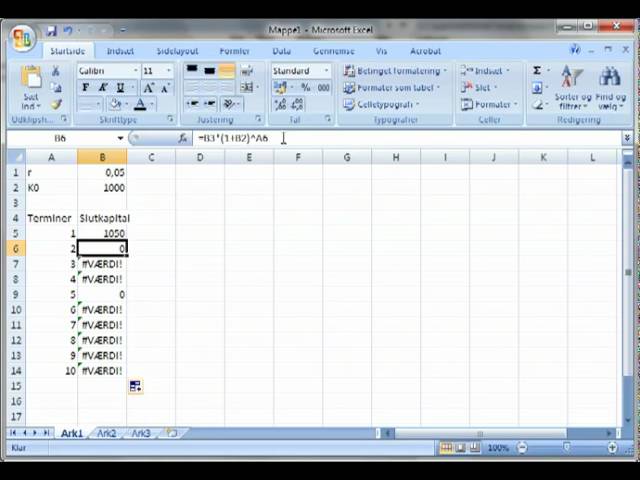640x480 pixels.
Task: Zoom in with the plus button
Action: pos(612,448)
